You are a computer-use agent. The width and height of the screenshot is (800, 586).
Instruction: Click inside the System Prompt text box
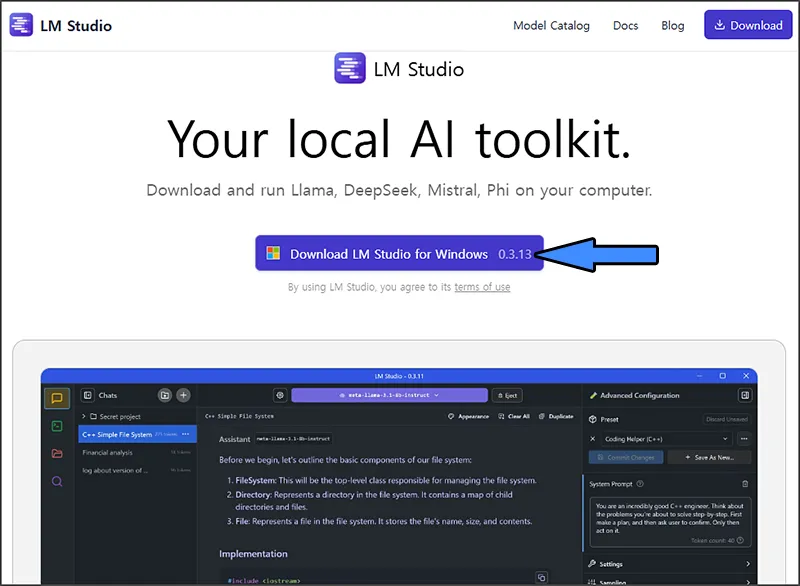670,522
